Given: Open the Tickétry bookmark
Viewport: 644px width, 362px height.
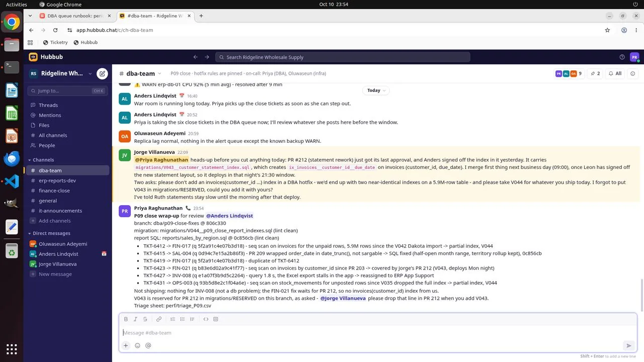Looking at the screenshot, I should (x=55, y=43).
